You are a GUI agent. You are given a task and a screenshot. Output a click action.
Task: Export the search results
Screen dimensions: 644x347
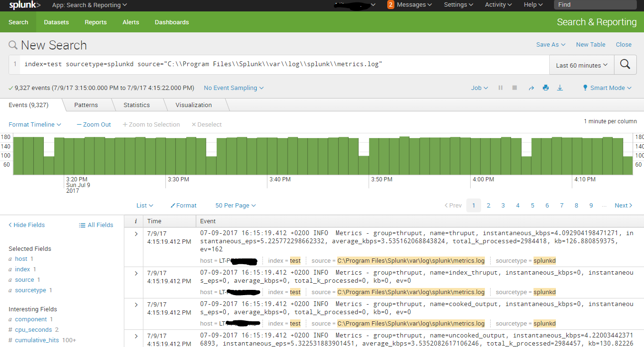[x=560, y=88]
